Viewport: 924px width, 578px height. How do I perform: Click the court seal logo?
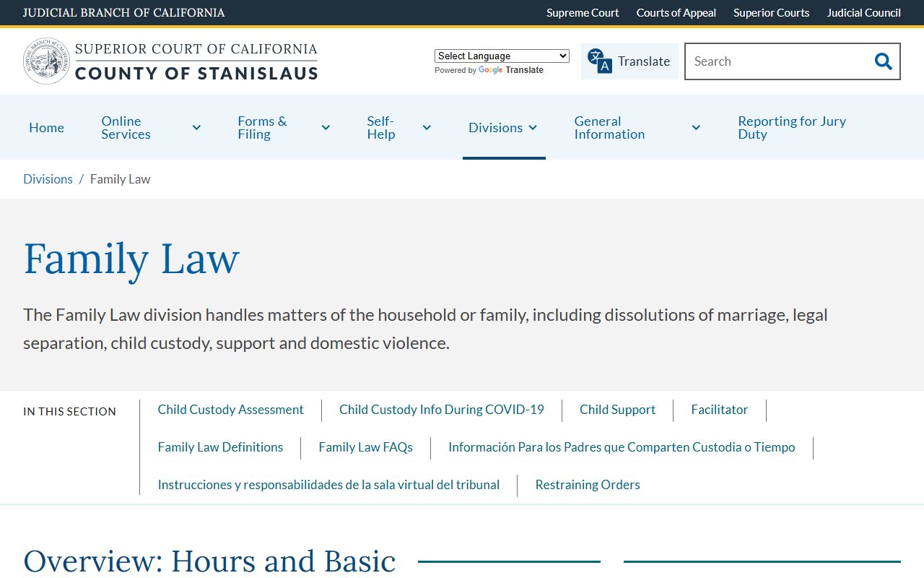click(47, 61)
